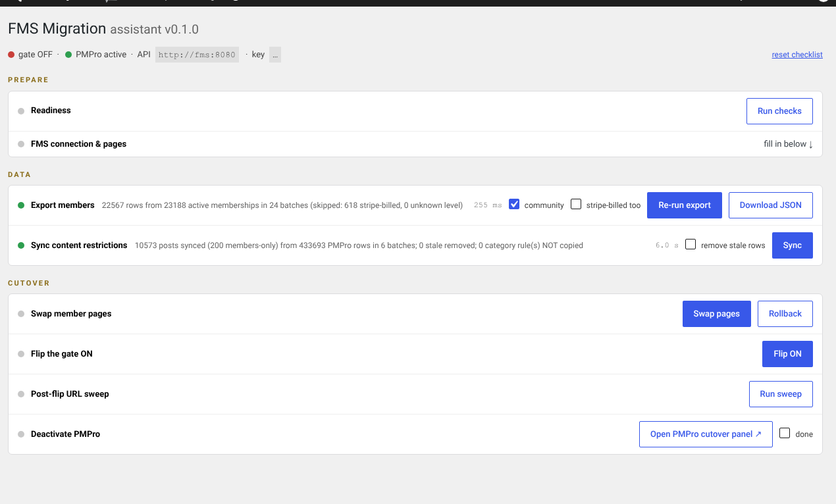Click the '22567 rows from 23188' export summary
The width and height of the screenshot is (836, 504).
pyautogui.click(x=282, y=205)
